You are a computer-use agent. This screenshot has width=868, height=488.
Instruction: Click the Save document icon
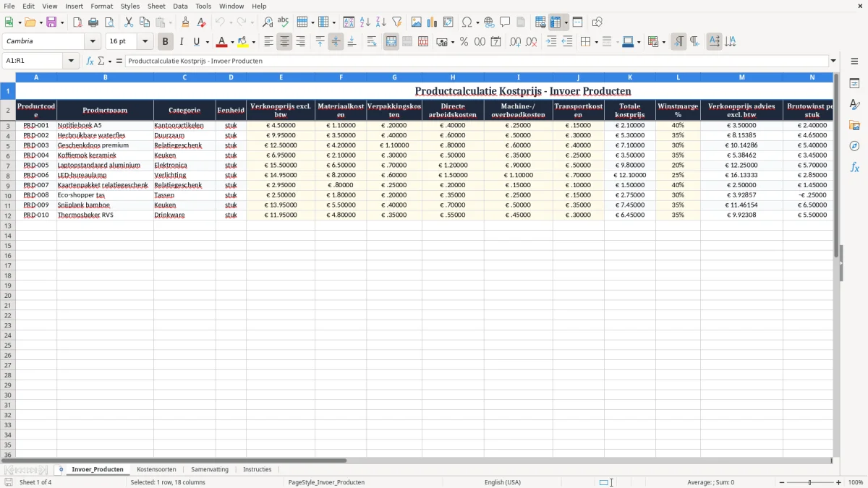pos(51,22)
